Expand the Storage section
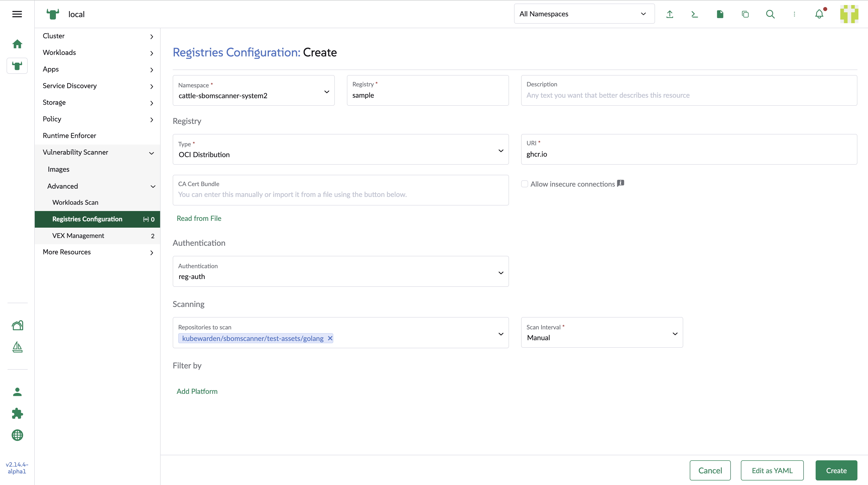 [97, 102]
